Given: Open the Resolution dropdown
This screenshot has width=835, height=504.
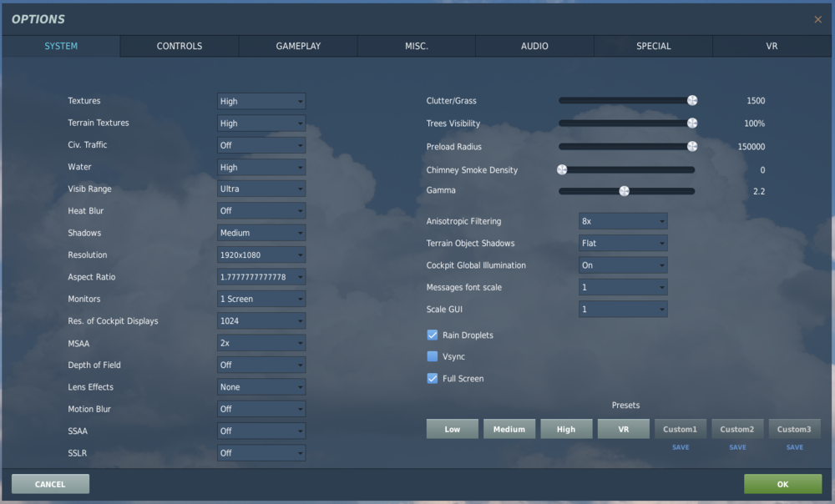Looking at the screenshot, I should pos(261,255).
